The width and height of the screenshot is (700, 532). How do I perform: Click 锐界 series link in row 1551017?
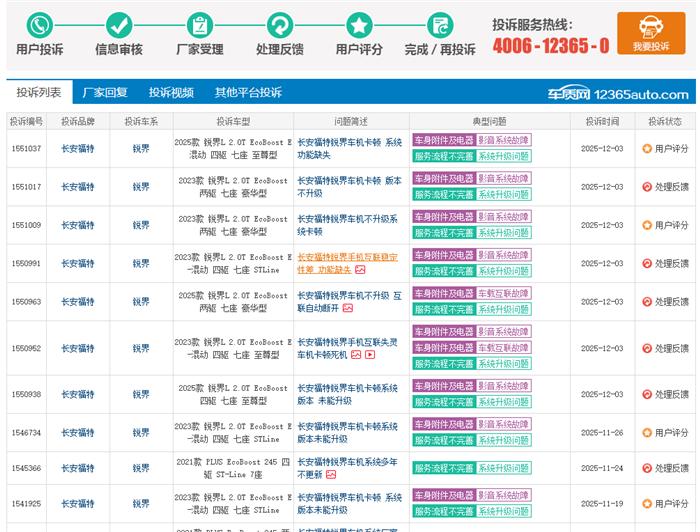point(141,187)
